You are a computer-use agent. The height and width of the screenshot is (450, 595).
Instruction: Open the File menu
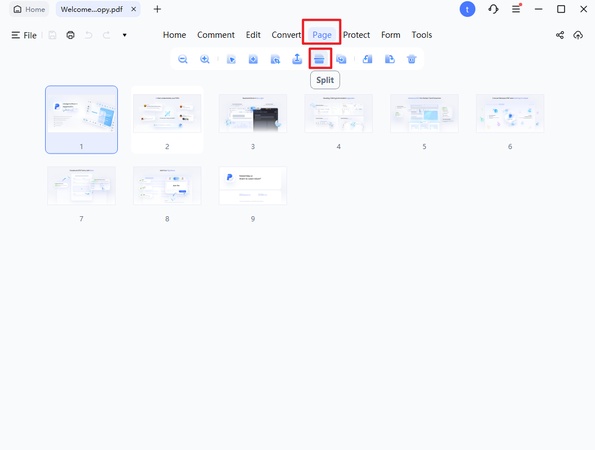24,35
